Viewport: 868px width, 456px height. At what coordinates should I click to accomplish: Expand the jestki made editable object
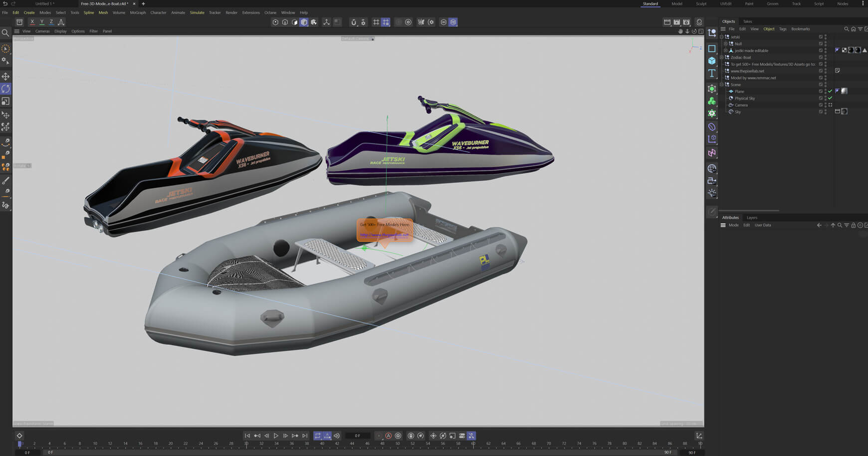coord(725,51)
